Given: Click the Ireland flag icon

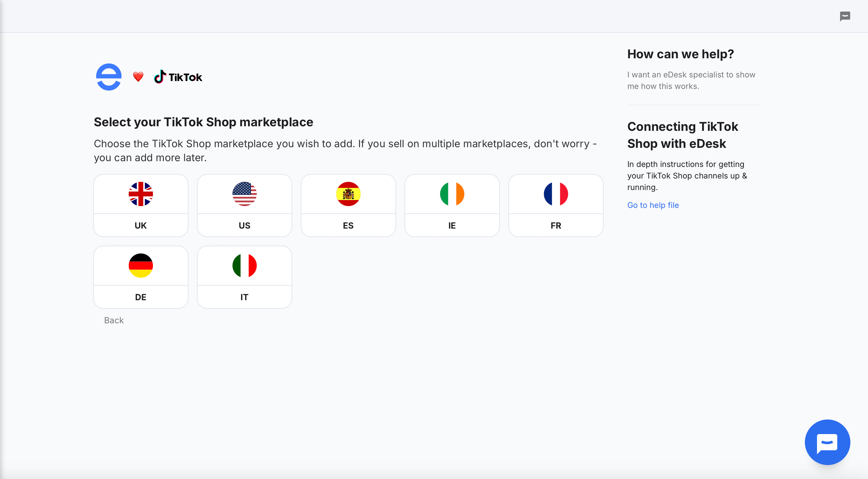Looking at the screenshot, I should (452, 194).
